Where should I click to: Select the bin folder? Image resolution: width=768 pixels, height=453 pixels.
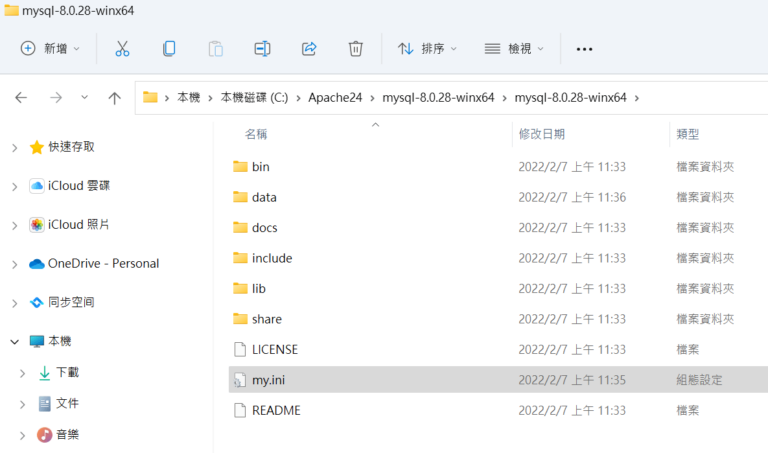[260, 167]
